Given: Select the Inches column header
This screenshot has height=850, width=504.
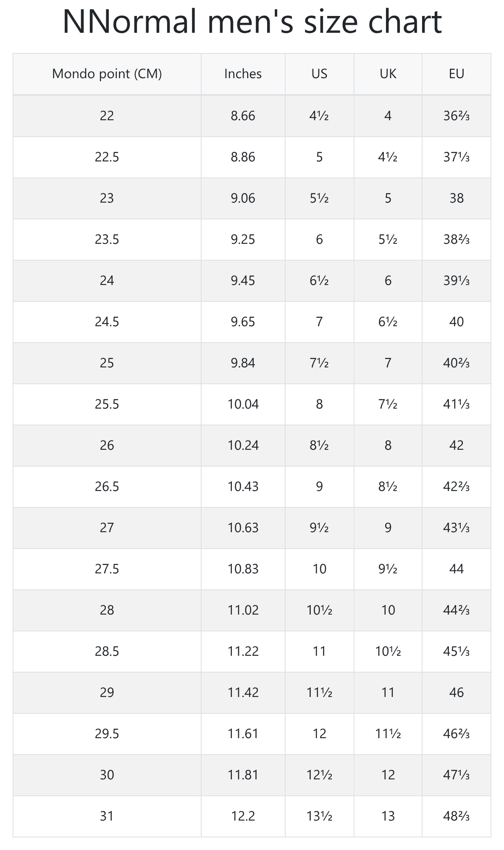Looking at the screenshot, I should click(243, 74).
